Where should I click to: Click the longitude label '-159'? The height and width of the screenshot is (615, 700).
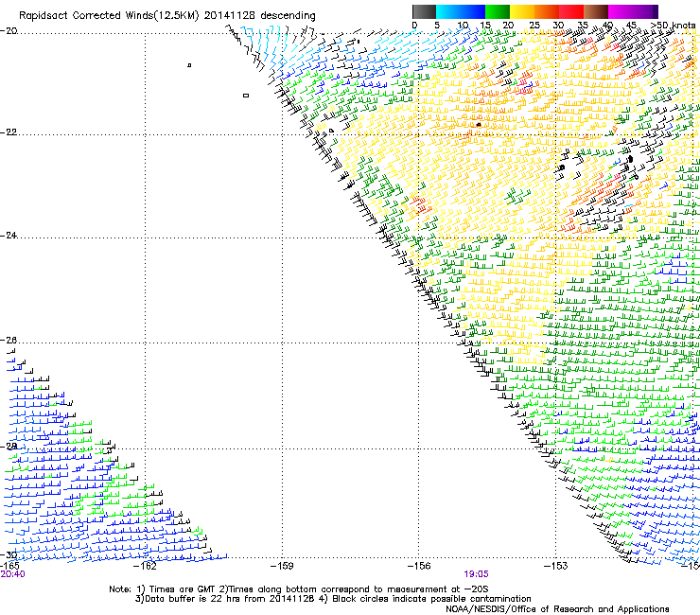point(283,566)
